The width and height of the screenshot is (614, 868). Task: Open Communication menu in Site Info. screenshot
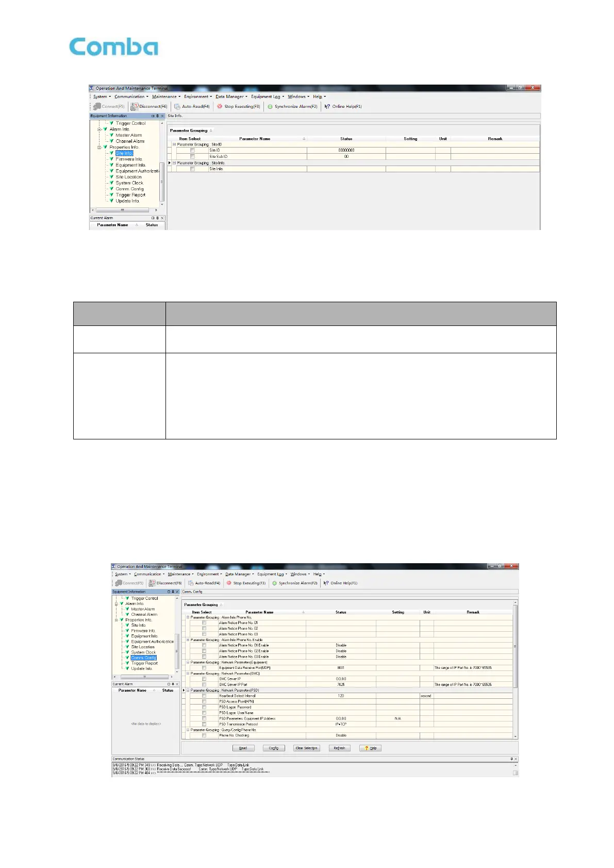tap(131, 96)
